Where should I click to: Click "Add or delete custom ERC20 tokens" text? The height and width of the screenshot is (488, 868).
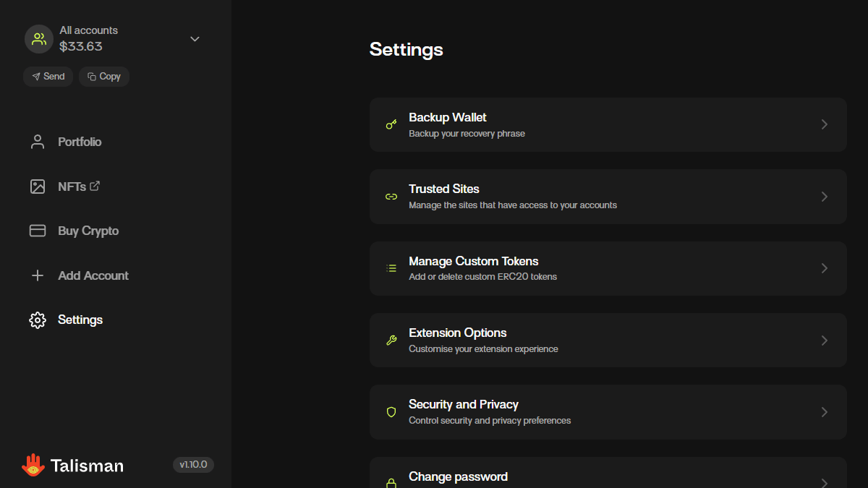[x=482, y=277]
